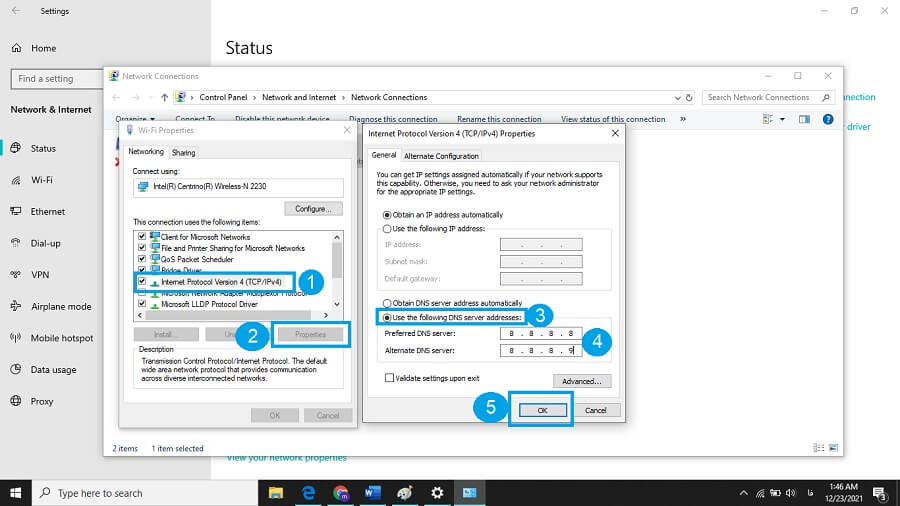
Task: Click the items list scroll-up arrow
Action: click(x=337, y=237)
